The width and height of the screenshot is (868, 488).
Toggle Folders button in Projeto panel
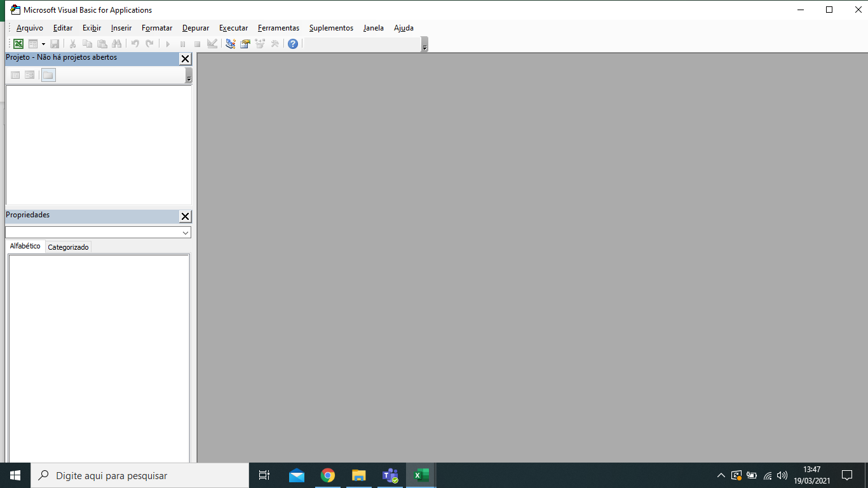point(48,75)
